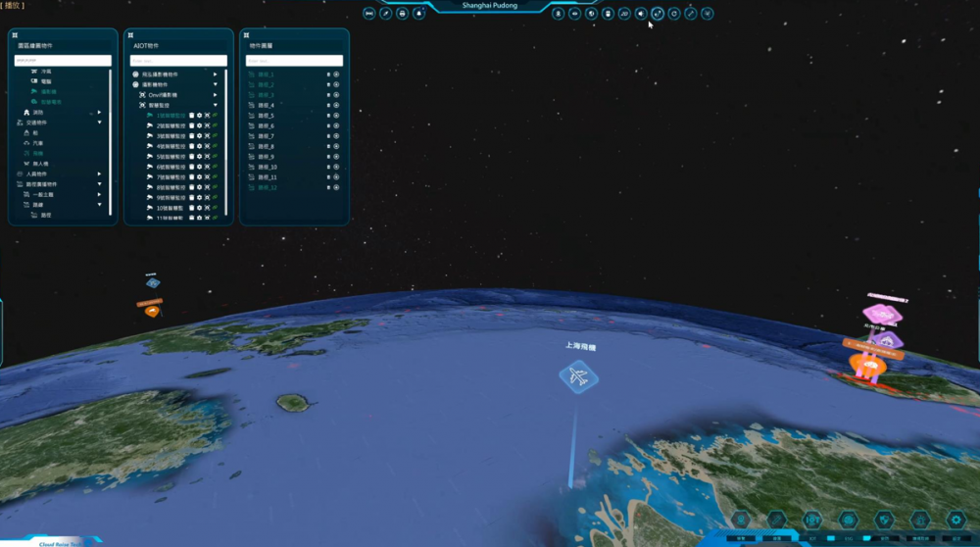Open the settings gear hexagon at bottom right
980x547 pixels.
click(x=955, y=520)
